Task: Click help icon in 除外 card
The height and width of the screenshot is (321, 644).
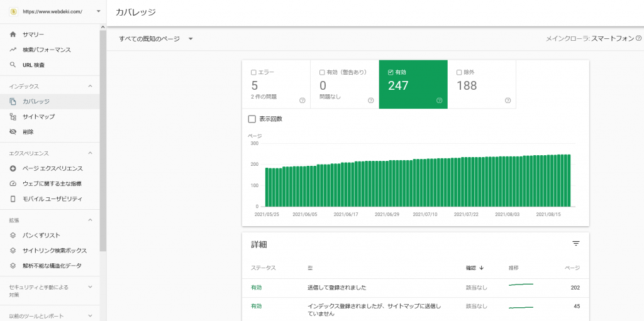Action: (x=508, y=101)
